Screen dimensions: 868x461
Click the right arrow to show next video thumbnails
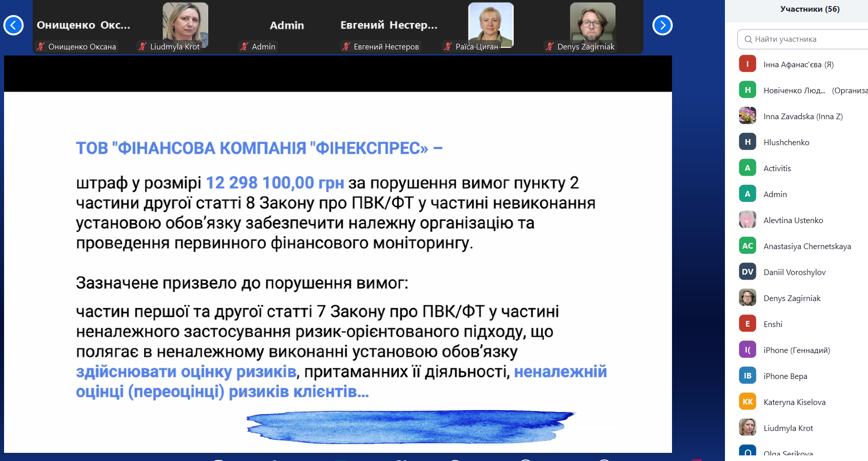(x=662, y=25)
